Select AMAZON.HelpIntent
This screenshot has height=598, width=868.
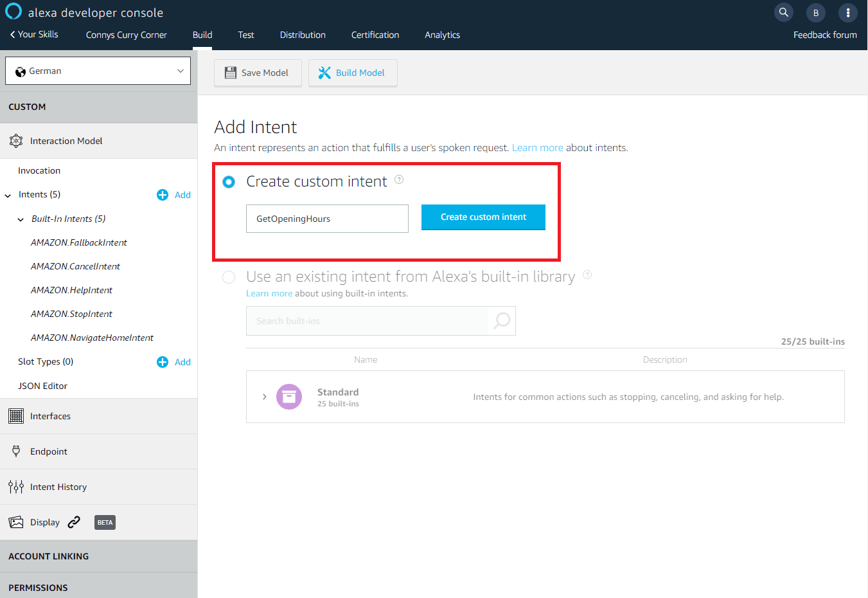71,290
